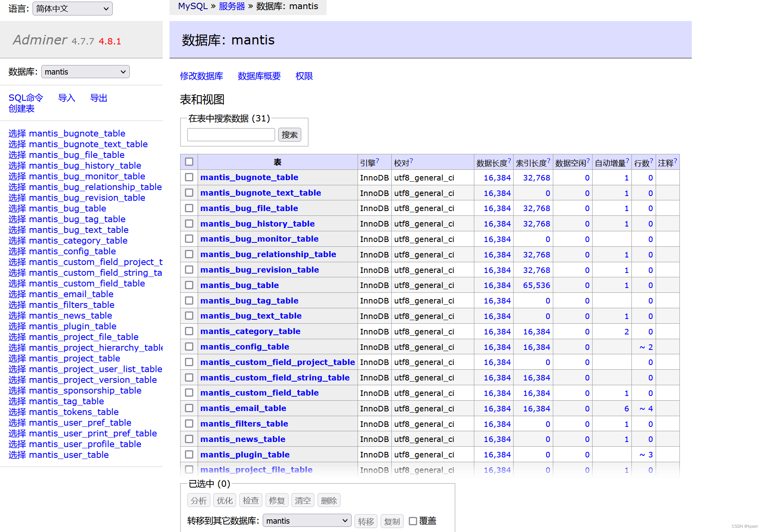Click the 引擎 engine column help mark
This screenshot has height=532, width=764.
point(377,161)
